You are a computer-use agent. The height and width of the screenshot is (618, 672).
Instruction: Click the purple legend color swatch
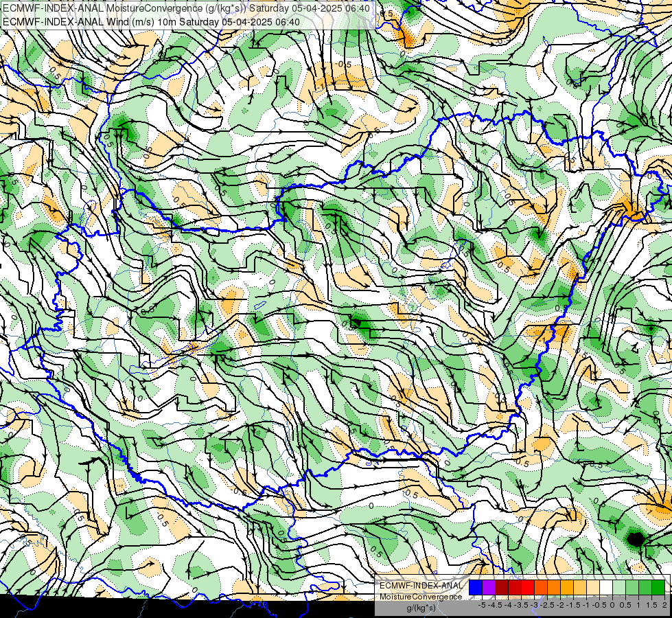pos(489,588)
